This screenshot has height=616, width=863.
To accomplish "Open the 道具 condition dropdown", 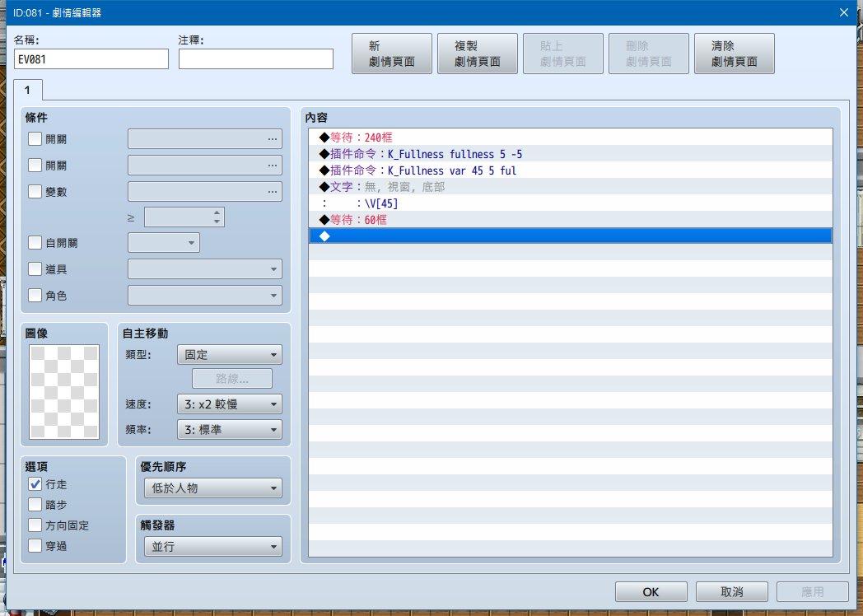I will coord(205,269).
